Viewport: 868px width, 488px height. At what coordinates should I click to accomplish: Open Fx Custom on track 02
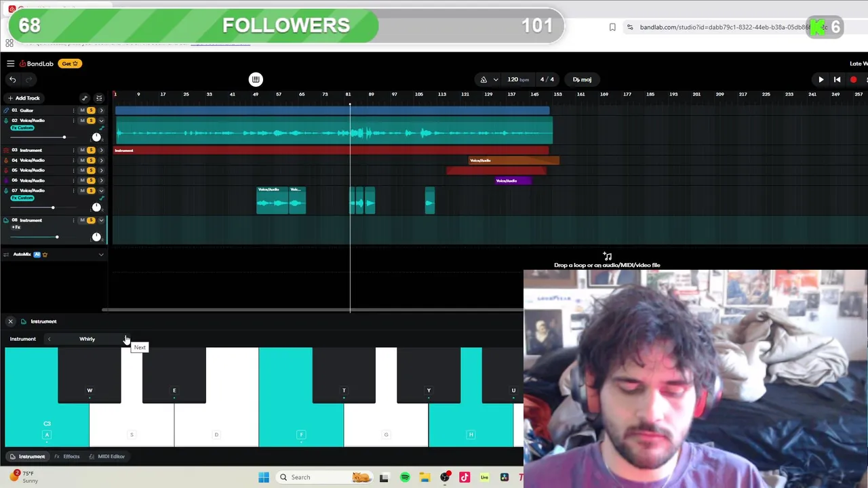22,128
